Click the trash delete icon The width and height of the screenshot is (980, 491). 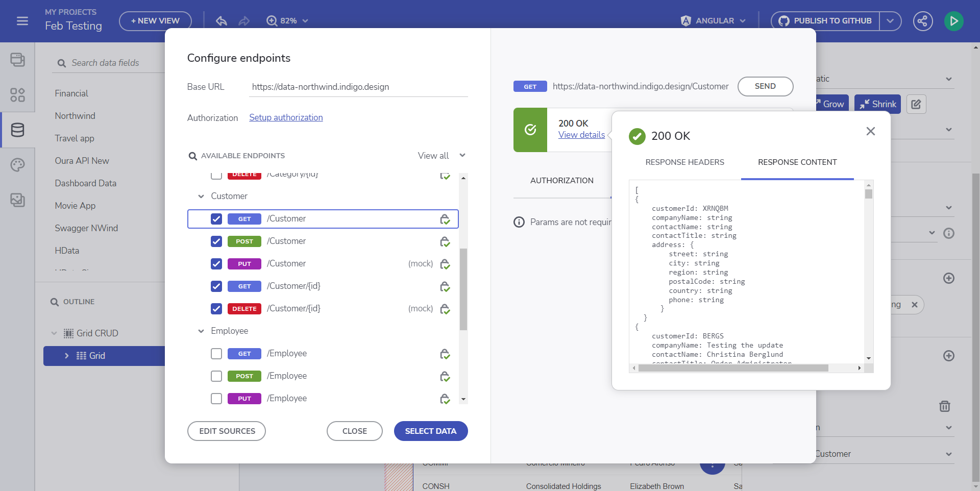[x=944, y=406]
